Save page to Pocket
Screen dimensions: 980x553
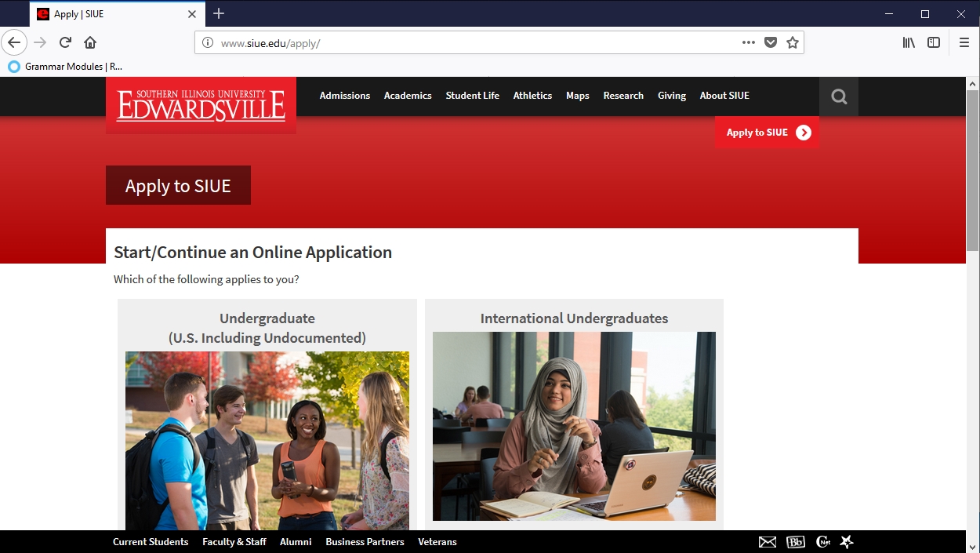click(x=771, y=42)
